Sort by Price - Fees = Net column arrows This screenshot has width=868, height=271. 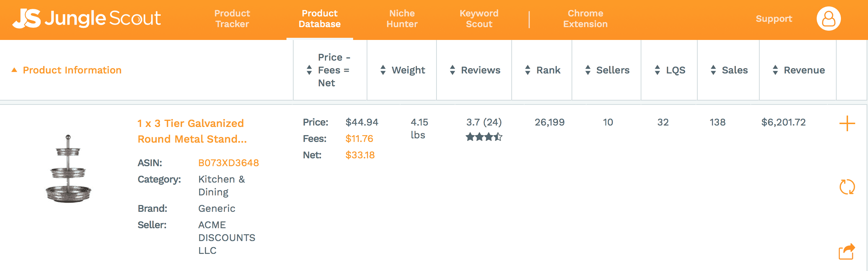point(309,70)
